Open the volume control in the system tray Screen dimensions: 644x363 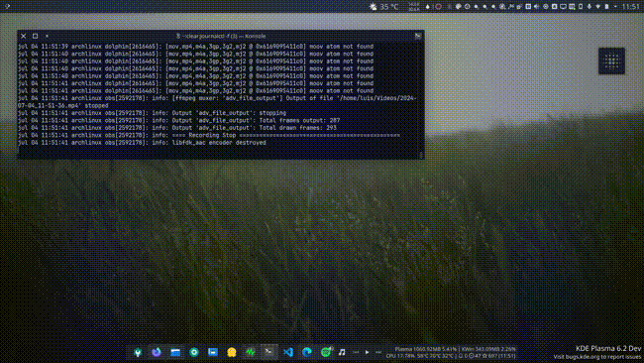(536, 7)
